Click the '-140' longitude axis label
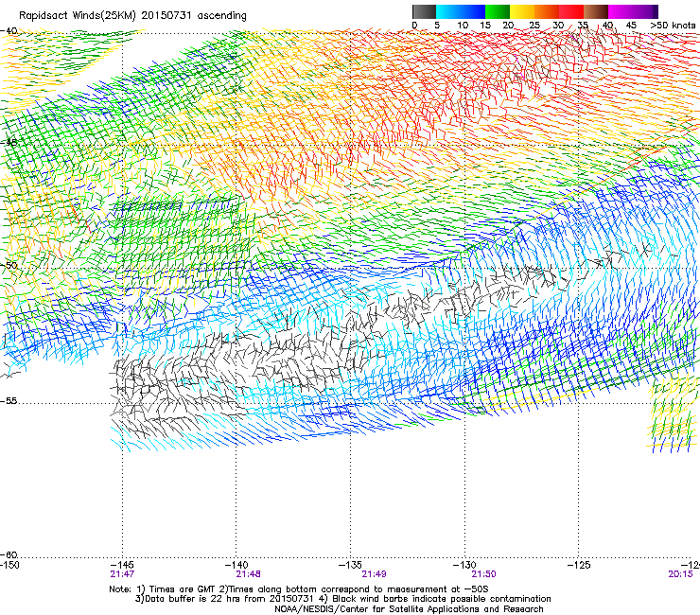The image size is (700, 615). 236,565
